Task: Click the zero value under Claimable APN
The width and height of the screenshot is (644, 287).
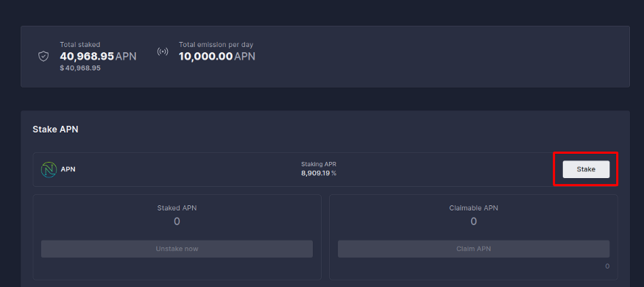Action: [473, 222]
